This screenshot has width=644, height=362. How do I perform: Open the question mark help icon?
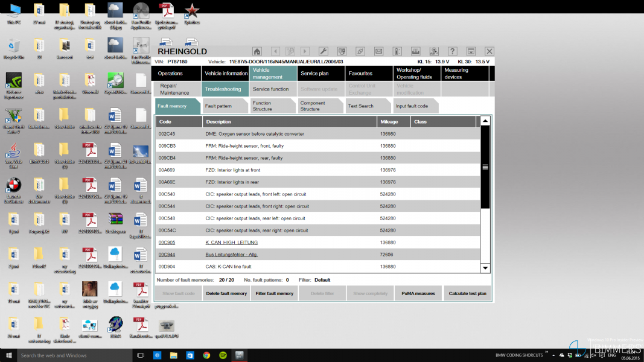pyautogui.click(x=453, y=51)
